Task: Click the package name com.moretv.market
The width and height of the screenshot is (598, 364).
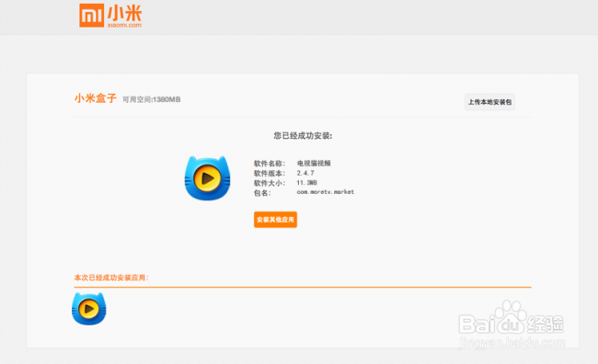Action: click(326, 192)
